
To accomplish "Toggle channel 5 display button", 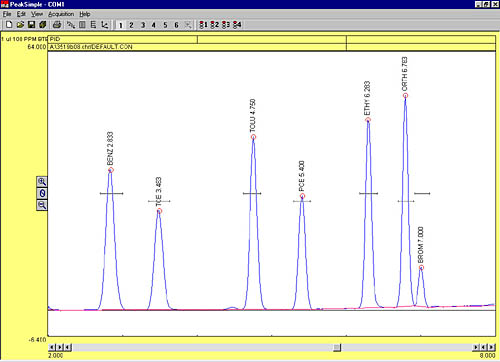I will tap(165, 25).
